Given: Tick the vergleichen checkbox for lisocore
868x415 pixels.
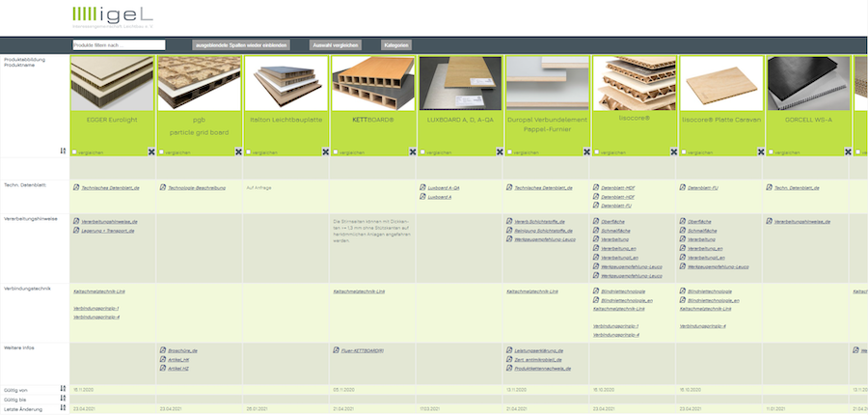Looking at the screenshot, I should click(x=597, y=152).
